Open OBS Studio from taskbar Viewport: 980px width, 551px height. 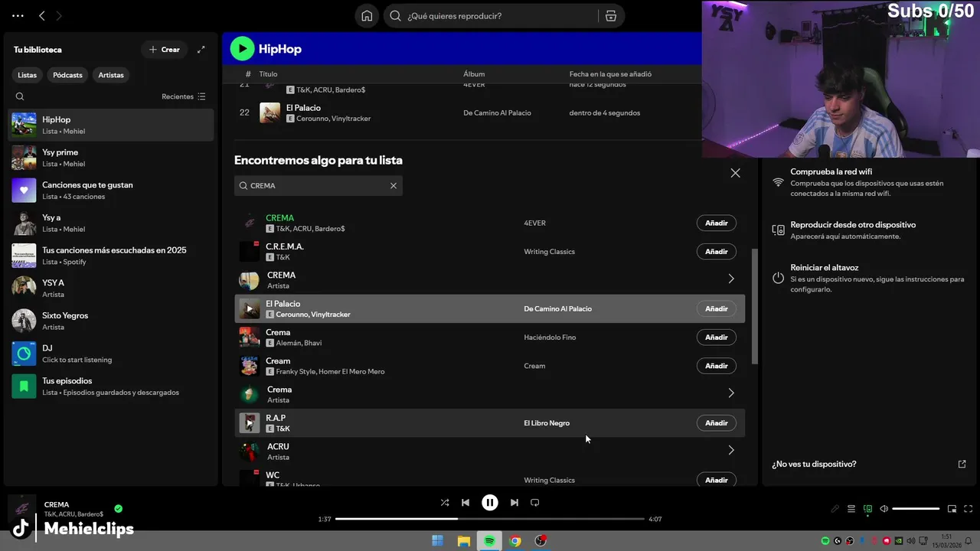coord(541,541)
